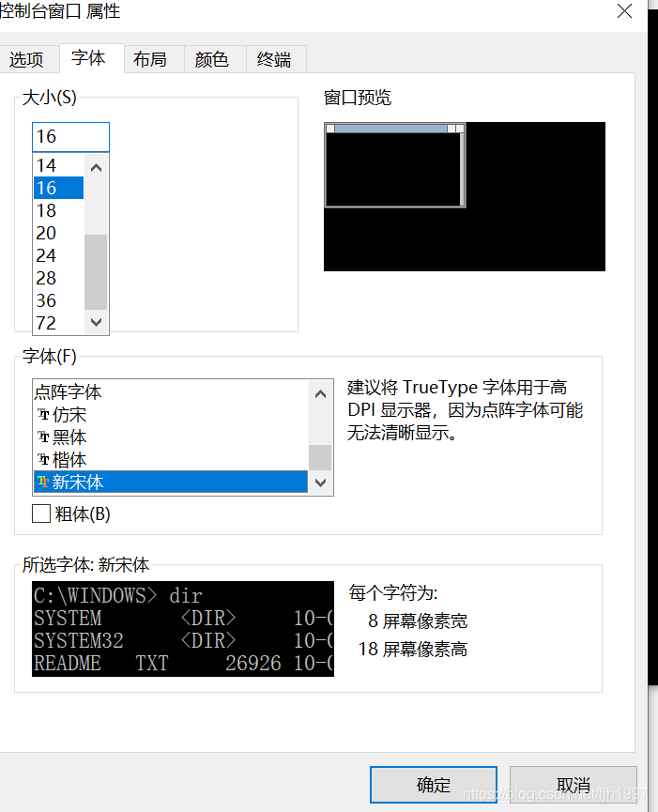Choose the 黑体 font

click(171, 437)
